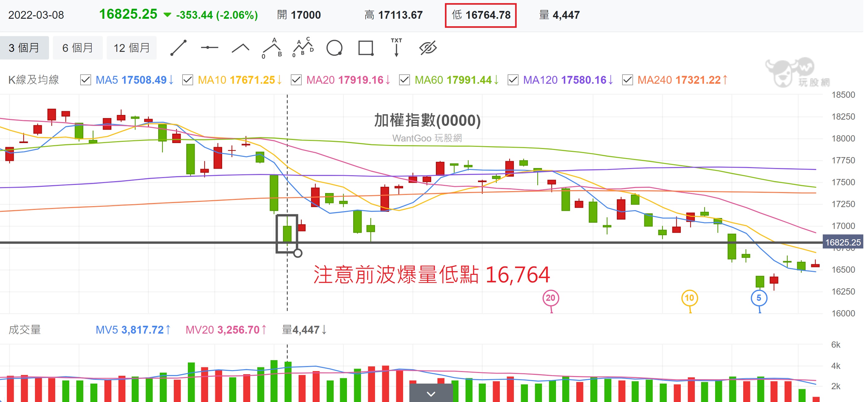Uncheck the MA5 moving average checkbox

tap(85, 80)
